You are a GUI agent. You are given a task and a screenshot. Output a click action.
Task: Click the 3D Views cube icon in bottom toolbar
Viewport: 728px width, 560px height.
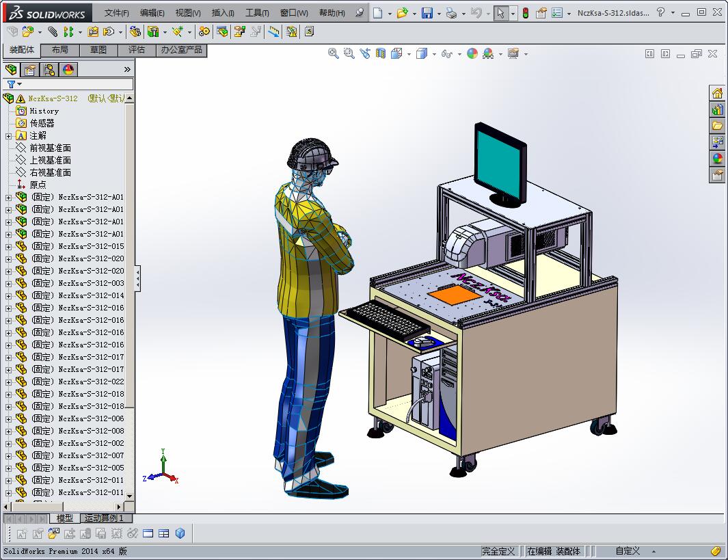click(x=180, y=533)
